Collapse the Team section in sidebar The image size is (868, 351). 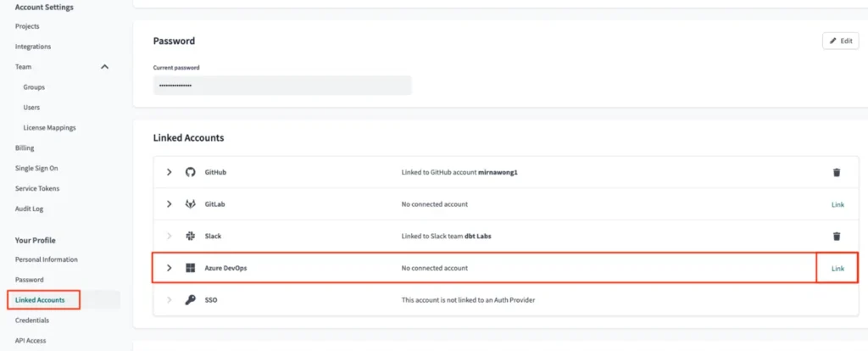[x=105, y=67]
